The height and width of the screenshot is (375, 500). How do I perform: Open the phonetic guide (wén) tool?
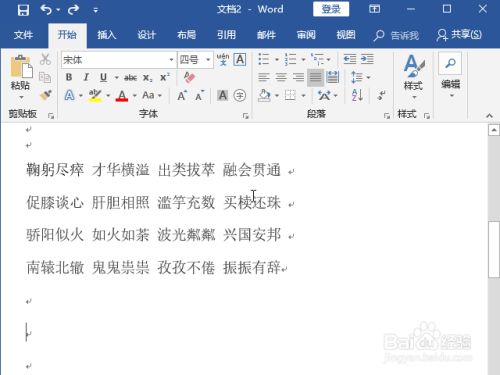pyautogui.click(x=223, y=60)
